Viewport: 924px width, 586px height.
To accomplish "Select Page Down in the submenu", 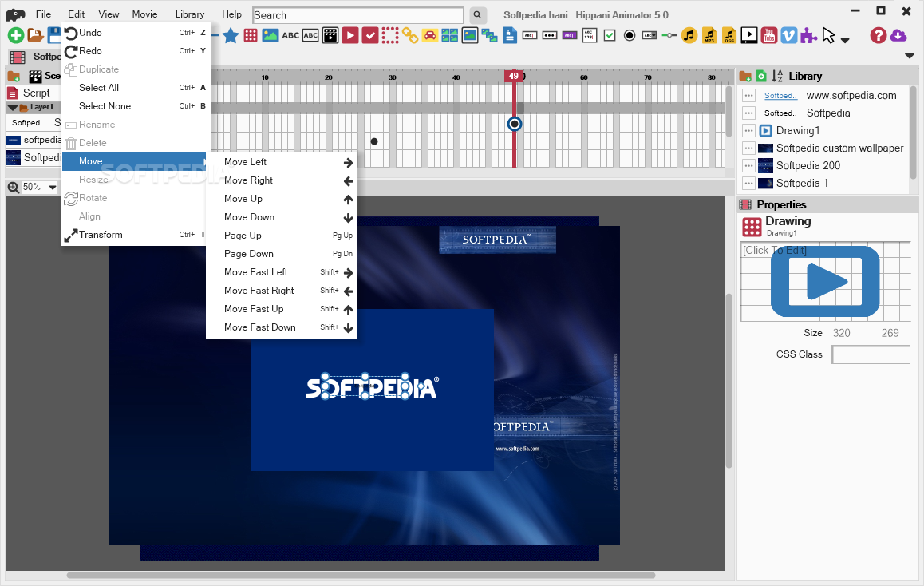I will (281, 254).
